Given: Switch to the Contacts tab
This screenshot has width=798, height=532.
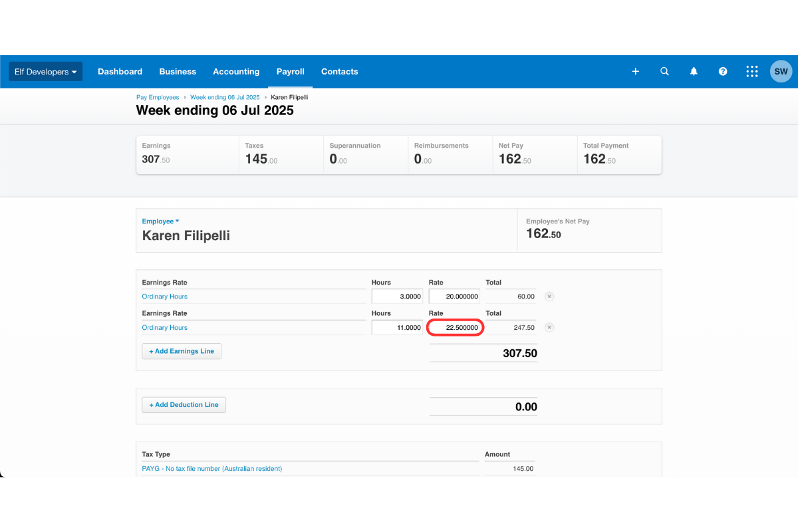Looking at the screenshot, I should 339,71.
